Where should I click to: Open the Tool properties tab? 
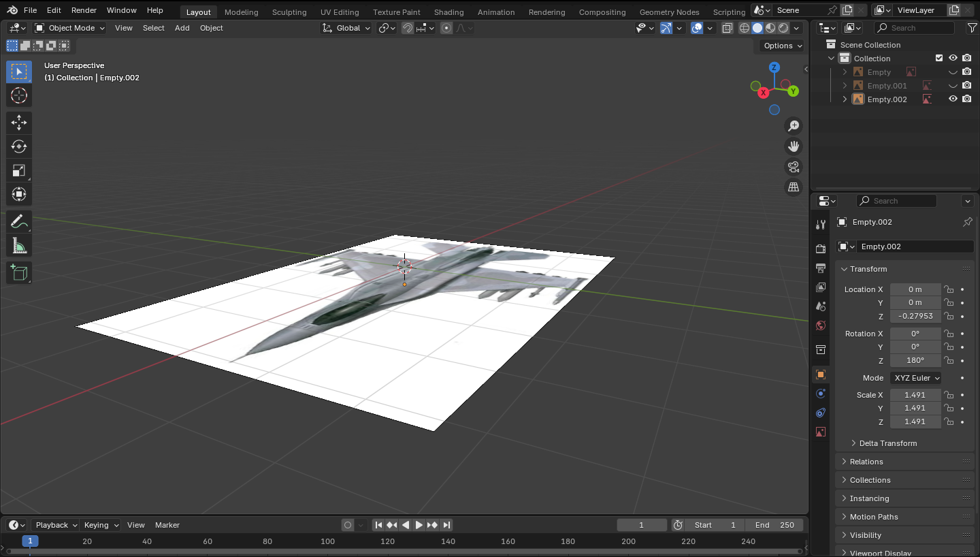click(x=821, y=225)
